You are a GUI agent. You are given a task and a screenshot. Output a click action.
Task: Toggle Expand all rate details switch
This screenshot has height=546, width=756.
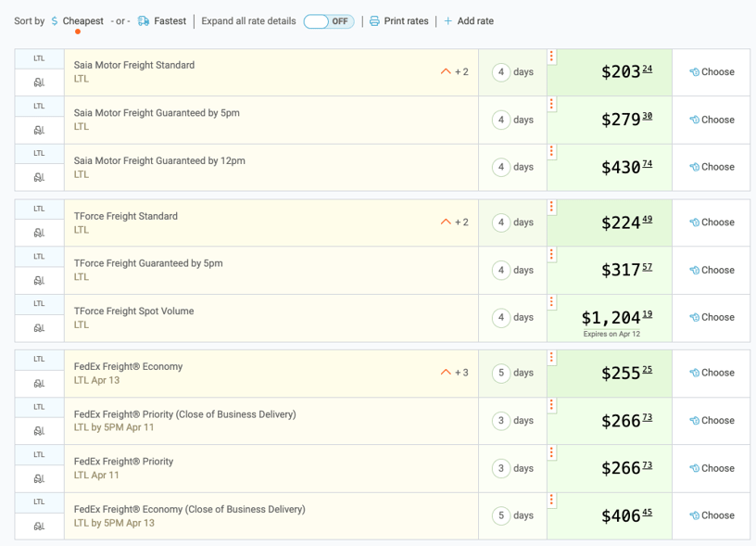coord(329,21)
